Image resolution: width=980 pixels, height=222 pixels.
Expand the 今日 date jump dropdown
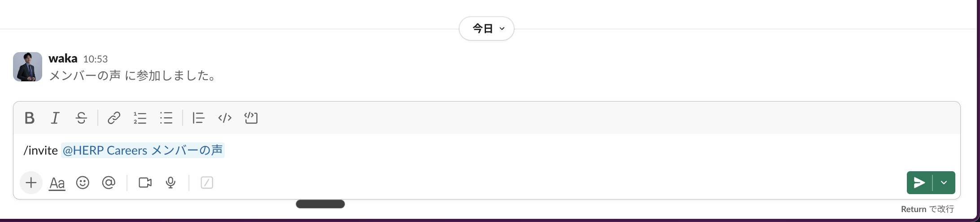coord(486,28)
